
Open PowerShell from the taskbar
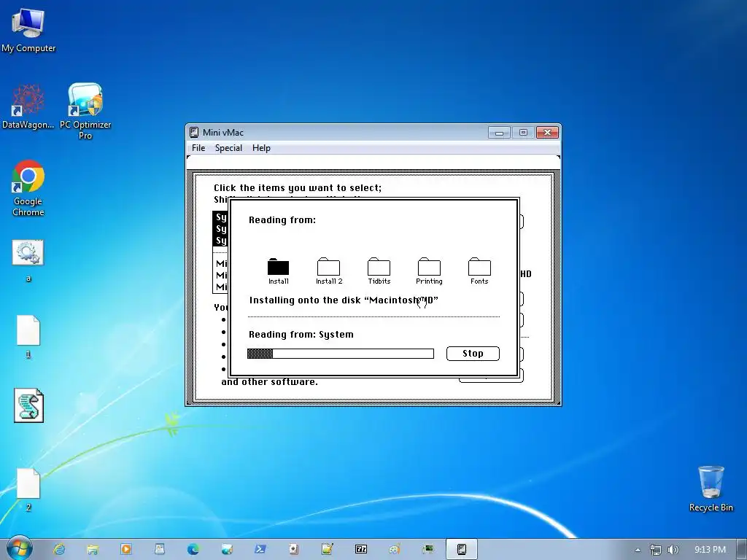click(260, 549)
